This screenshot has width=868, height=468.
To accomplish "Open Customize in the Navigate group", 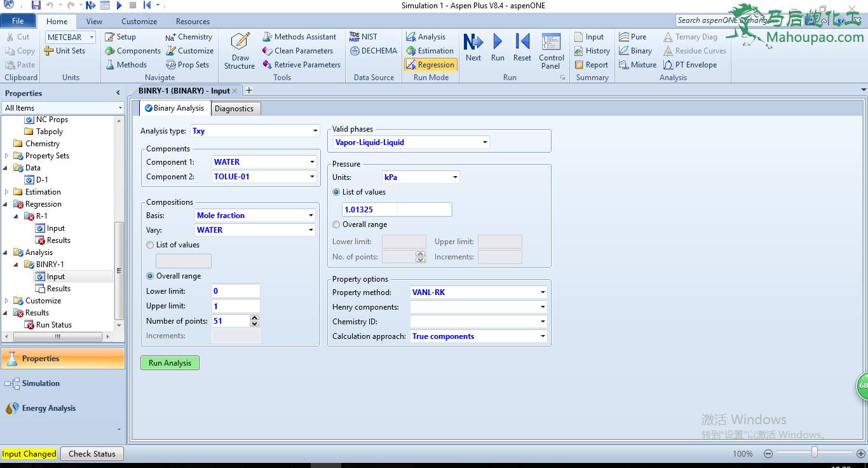I will [x=189, y=51].
